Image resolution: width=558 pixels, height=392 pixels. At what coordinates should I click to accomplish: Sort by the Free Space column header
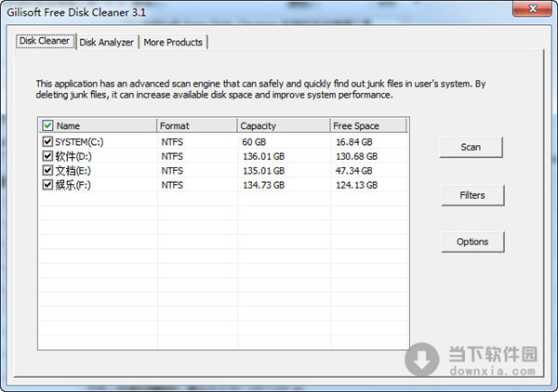(x=368, y=125)
